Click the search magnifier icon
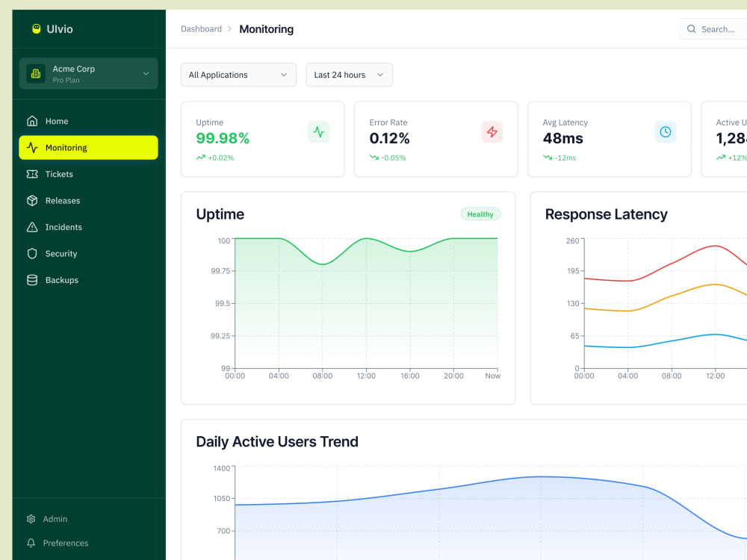 pos(691,29)
